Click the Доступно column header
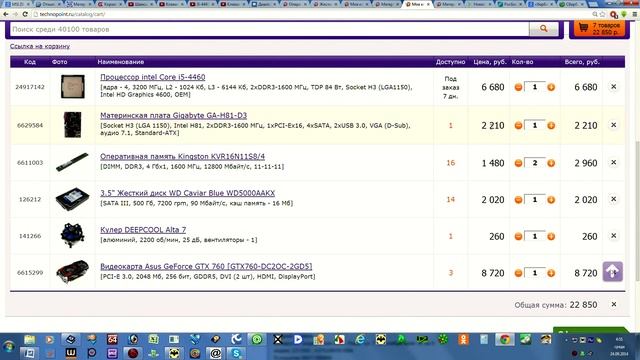 pyautogui.click(x=450, y=62)
